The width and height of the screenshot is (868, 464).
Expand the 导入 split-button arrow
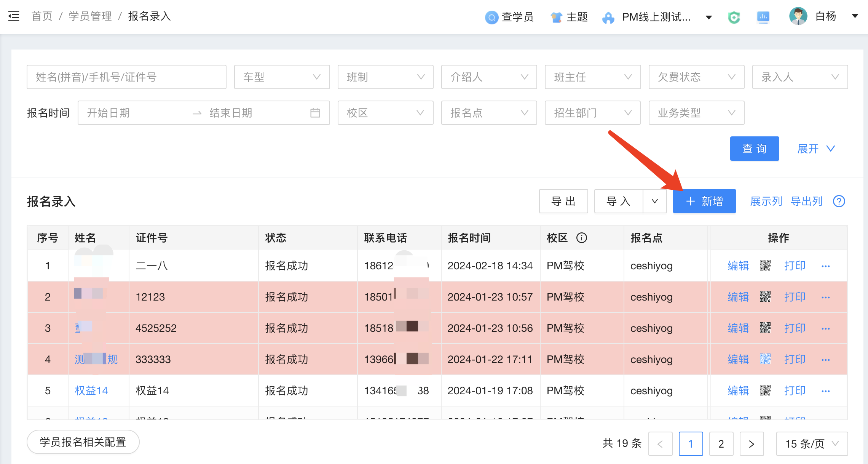[654, 201]
